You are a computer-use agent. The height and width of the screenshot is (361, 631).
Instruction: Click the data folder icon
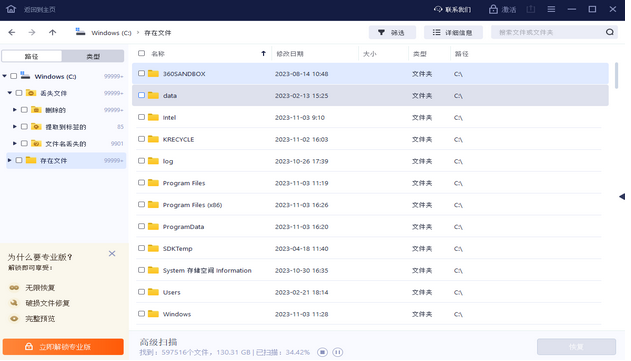pyautogui.click(x=153, y=95)
